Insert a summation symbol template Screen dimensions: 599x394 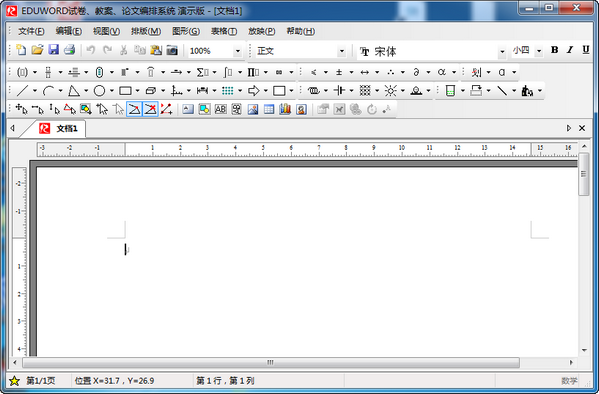[x=202, y=72]
